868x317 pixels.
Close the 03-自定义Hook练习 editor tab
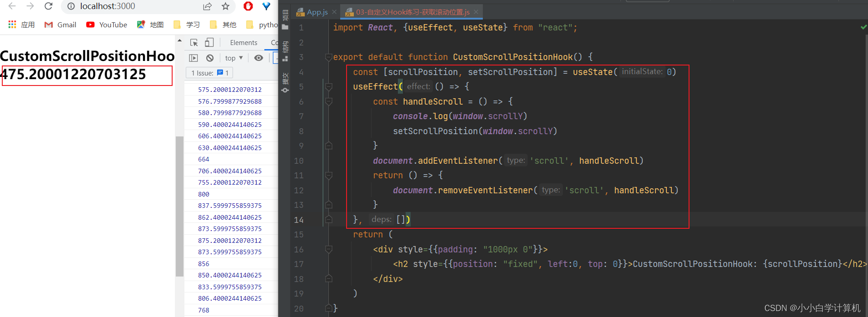(x=476, y=12)
